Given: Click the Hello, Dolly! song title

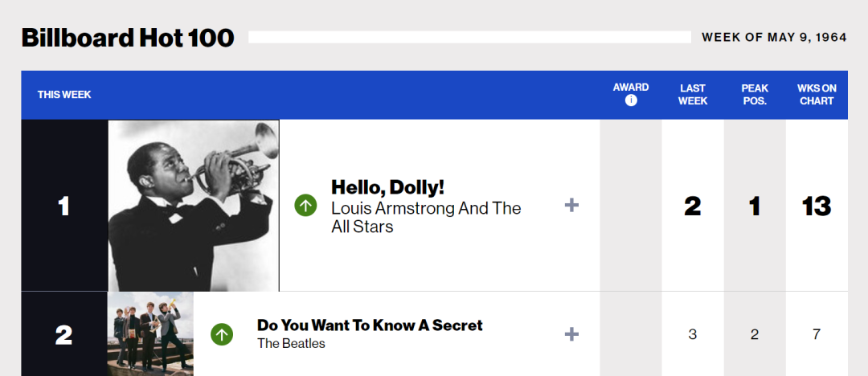Looking at the screenshot, I should coord(387,187).
